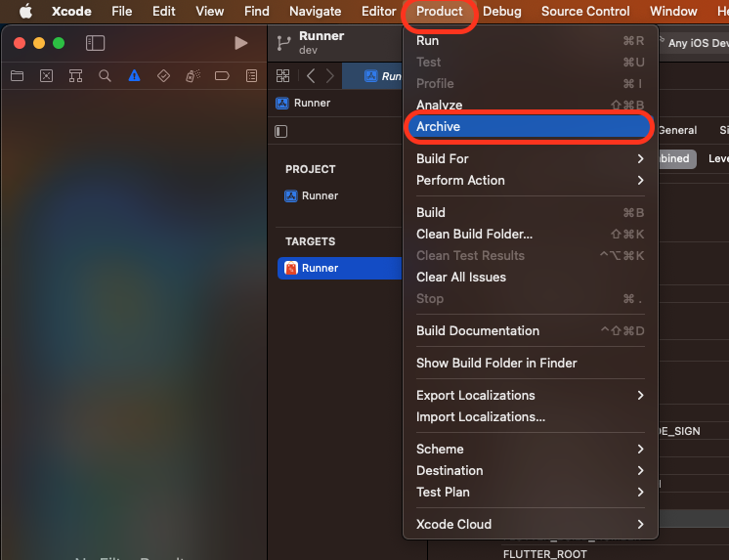Click the Run play button in toolbar
This screenshot has height=560, width=729.
coord(240,43)
